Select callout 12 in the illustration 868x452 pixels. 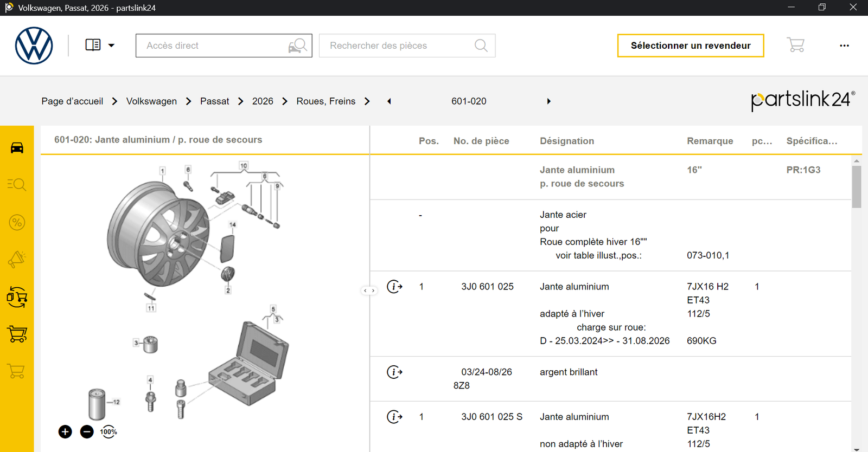point(117,402)
